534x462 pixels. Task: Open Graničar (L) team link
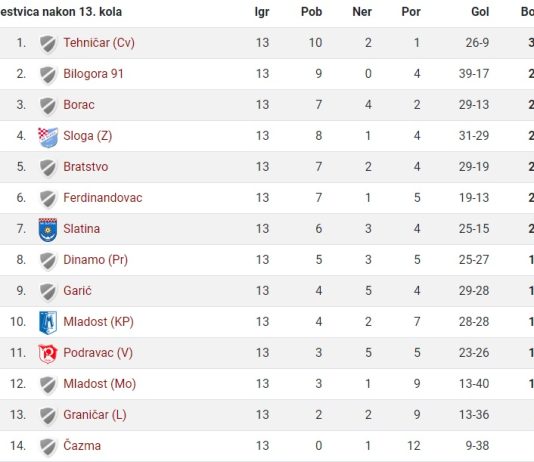(95, 415)
